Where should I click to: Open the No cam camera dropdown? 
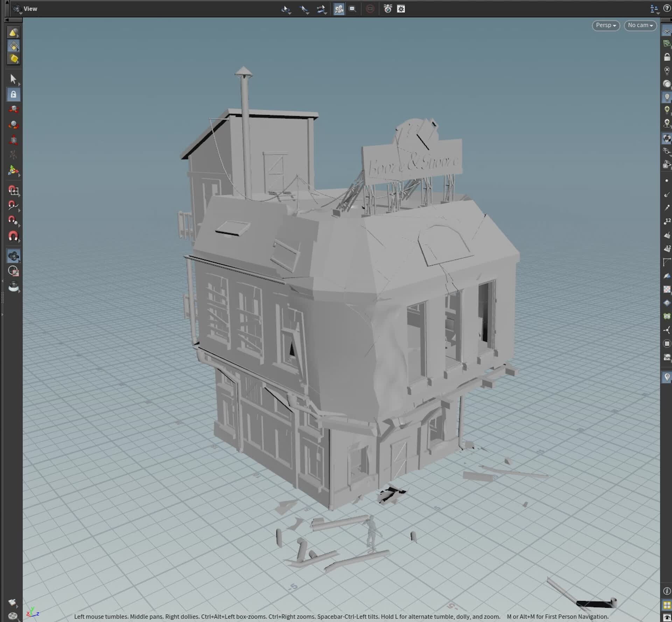click(640, 26)
